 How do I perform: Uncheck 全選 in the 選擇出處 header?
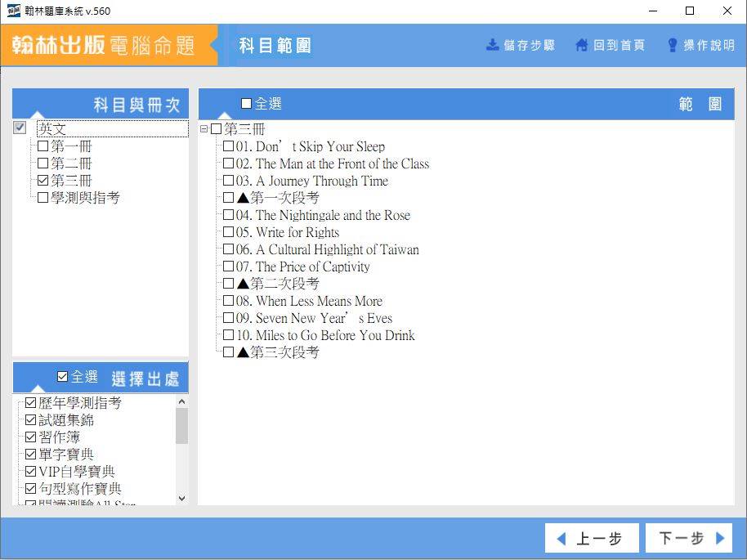(x=62, y=377)
